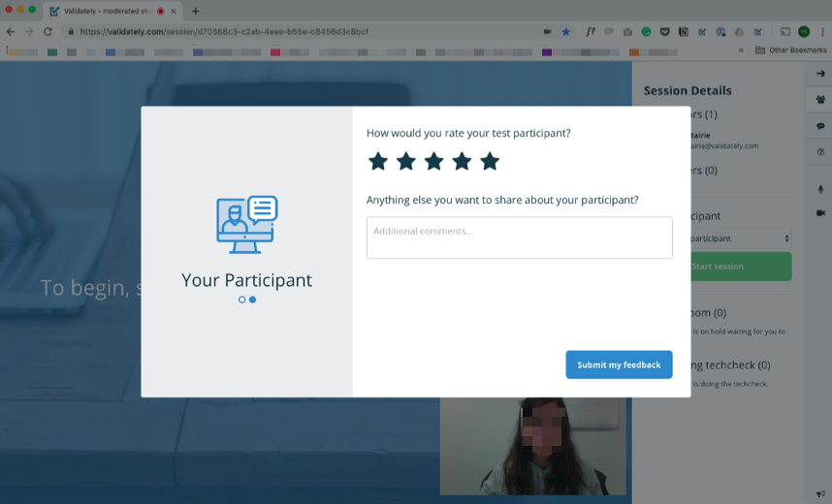Click 'is doing the techcheck.' text

730,384
